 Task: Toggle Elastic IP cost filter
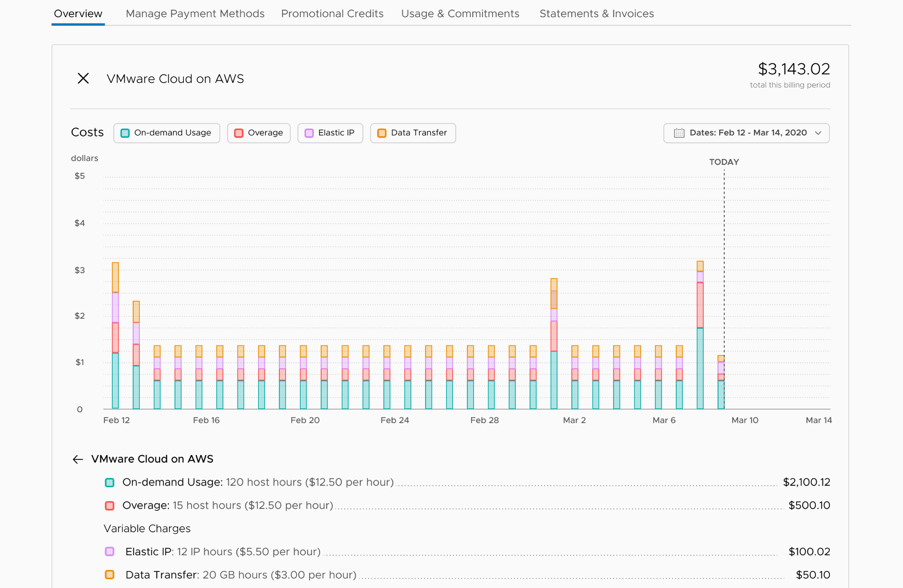330,133
